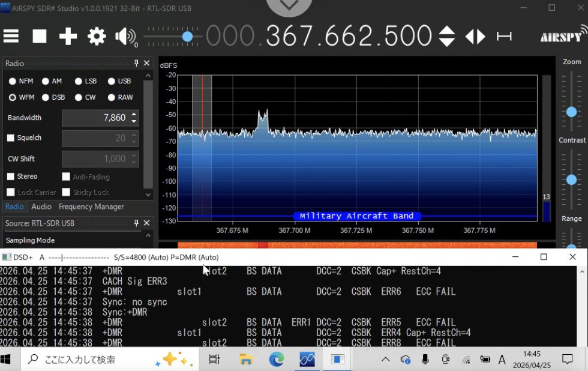The height and width of the screenshot is (371, 588).
Task: Select USB demodulation mode
Action: pyautogui.click(x=112, y=81)
